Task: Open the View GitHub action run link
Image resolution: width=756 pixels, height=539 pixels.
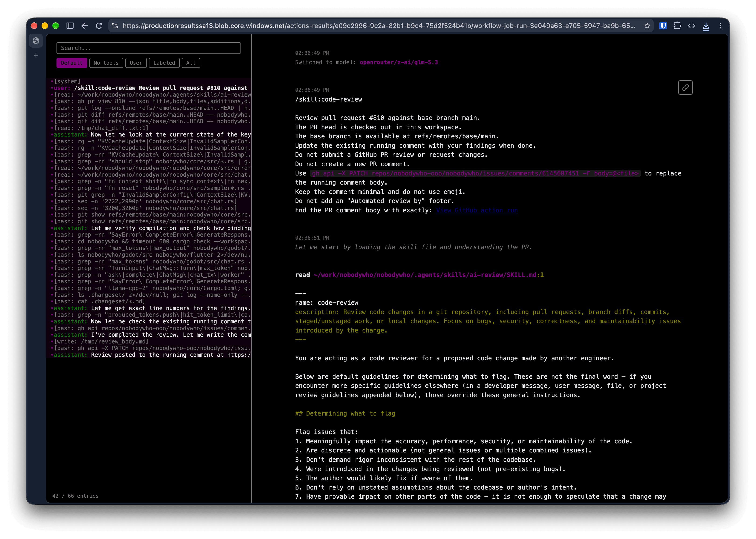Action: pos(477,210)
